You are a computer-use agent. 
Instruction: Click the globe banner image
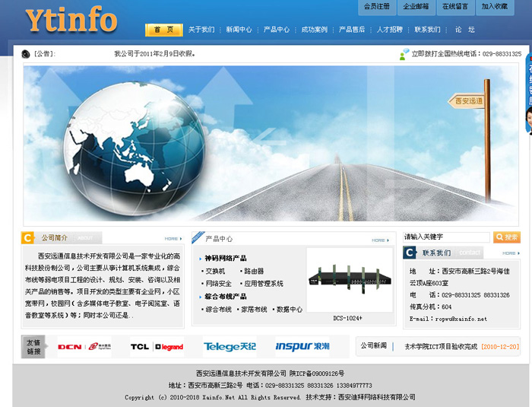tap(271, 143)
